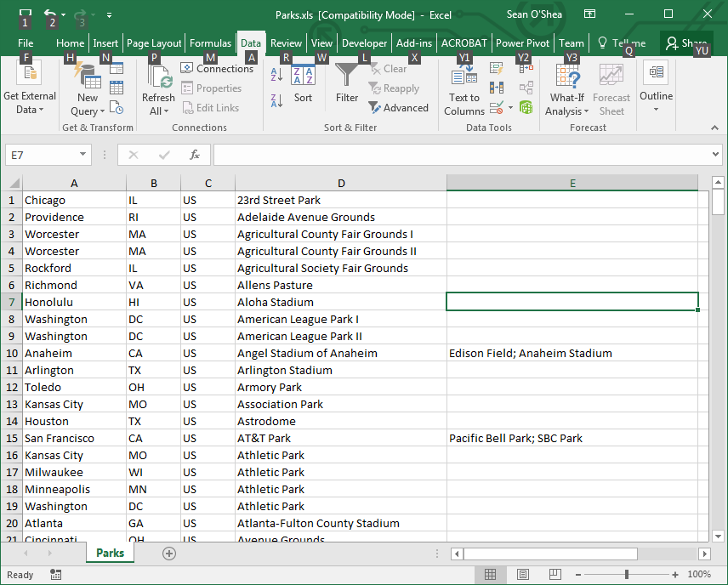The image size is (728, 585).
Task: Click the Share button
Action: point(686,43)
